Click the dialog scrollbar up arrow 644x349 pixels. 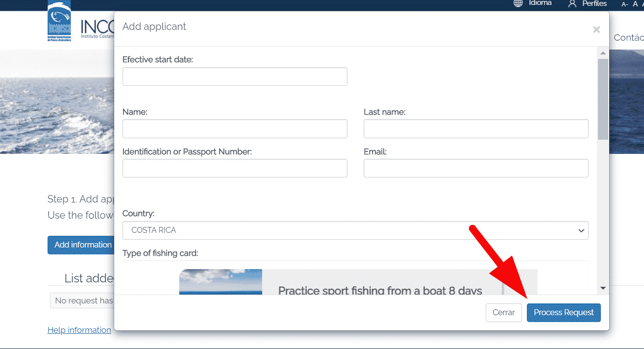coord(603,52)
